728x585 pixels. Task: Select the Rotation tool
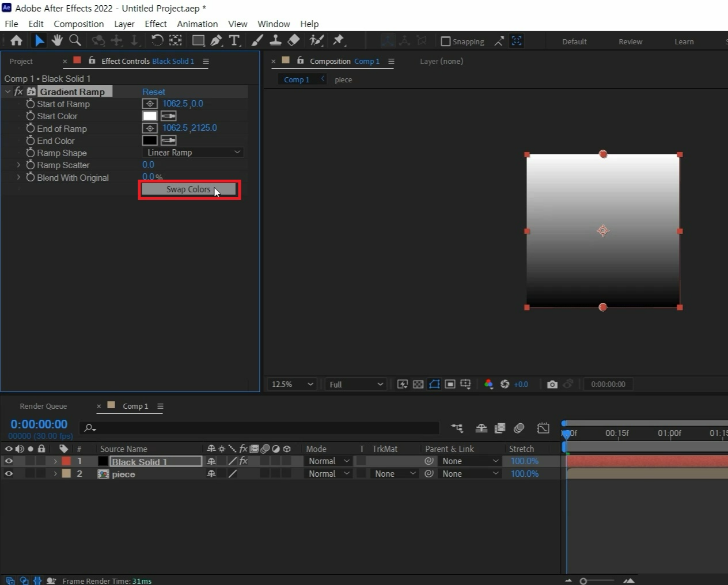157,40
